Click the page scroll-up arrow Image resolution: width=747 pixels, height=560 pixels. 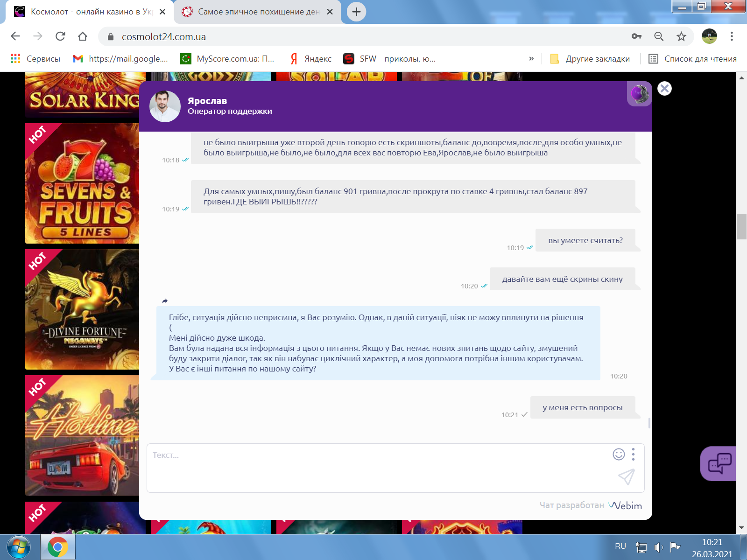coord(741,77)
